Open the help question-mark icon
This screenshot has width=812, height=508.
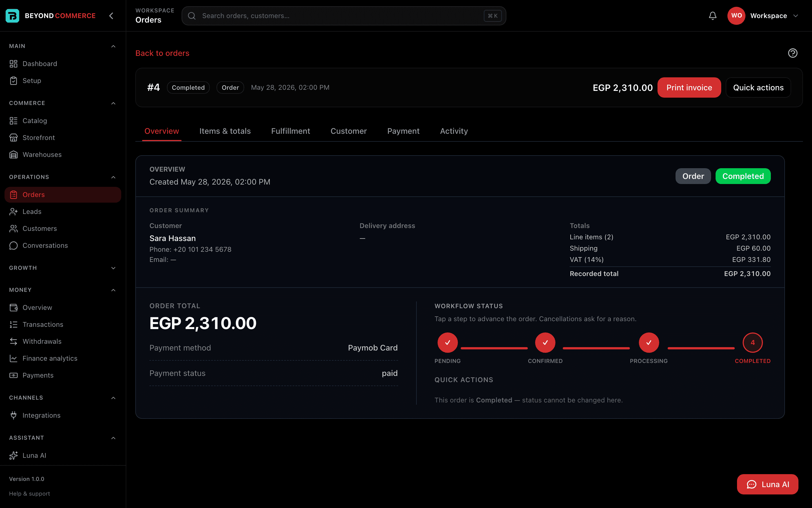tap(793, 53)
